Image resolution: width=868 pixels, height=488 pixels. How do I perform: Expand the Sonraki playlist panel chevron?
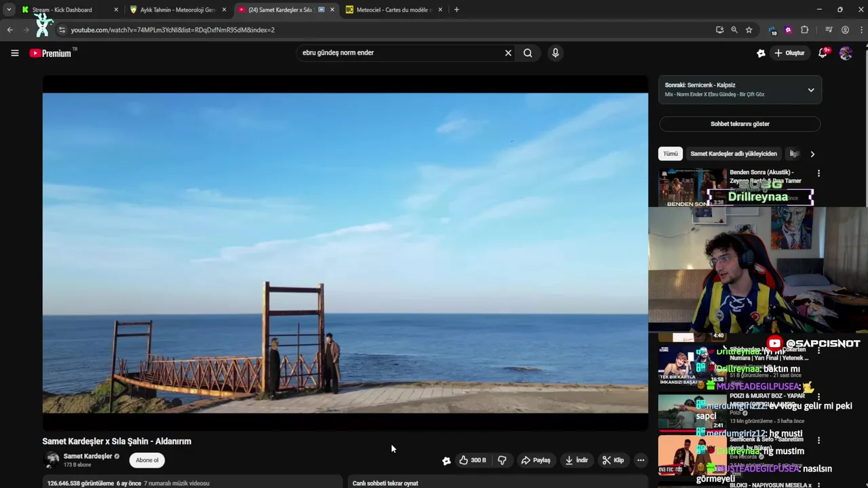click(x=811, y=90)
